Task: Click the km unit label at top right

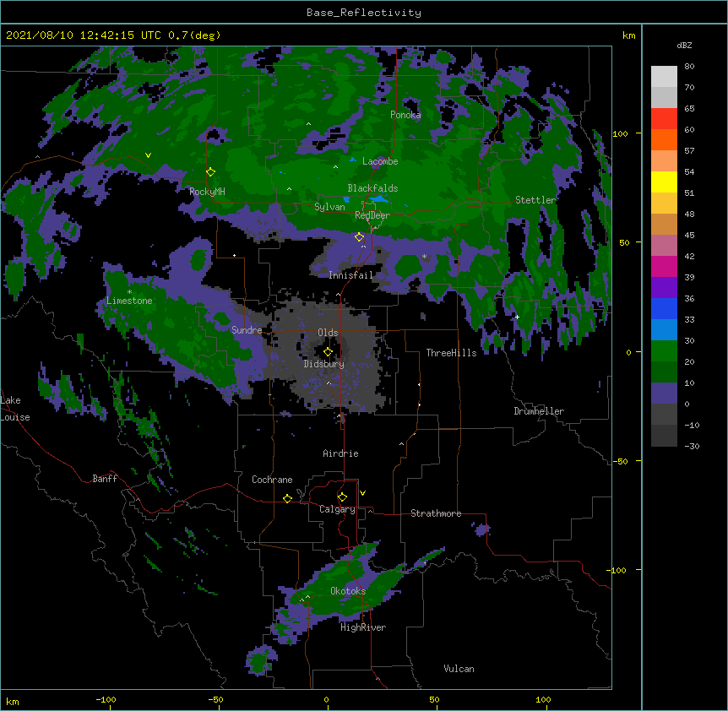Action: tap(628, 35)
